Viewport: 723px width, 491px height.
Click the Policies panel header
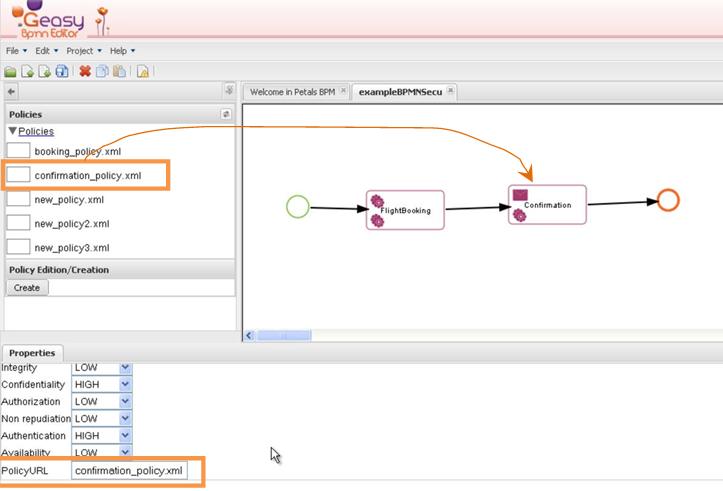click(119, 114)
